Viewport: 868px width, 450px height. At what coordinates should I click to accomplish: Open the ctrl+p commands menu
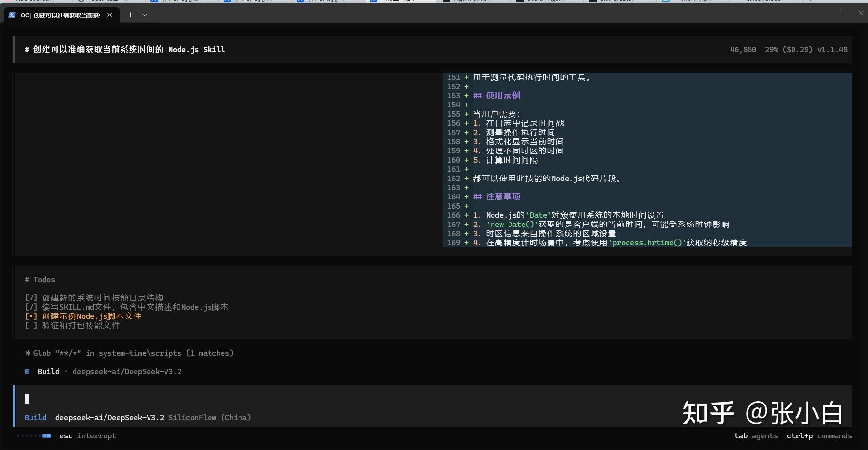[x=819, y=436]
